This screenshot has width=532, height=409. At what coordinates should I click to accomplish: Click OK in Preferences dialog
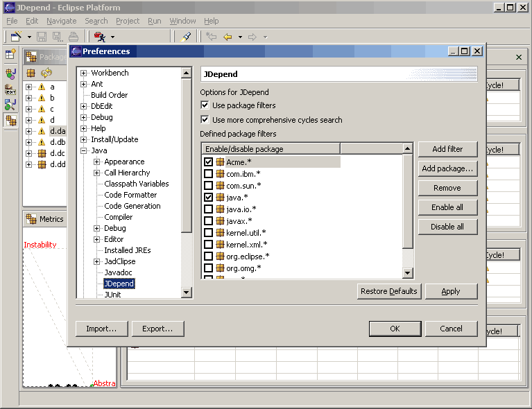pyautogui.click(x=395, y=329)
